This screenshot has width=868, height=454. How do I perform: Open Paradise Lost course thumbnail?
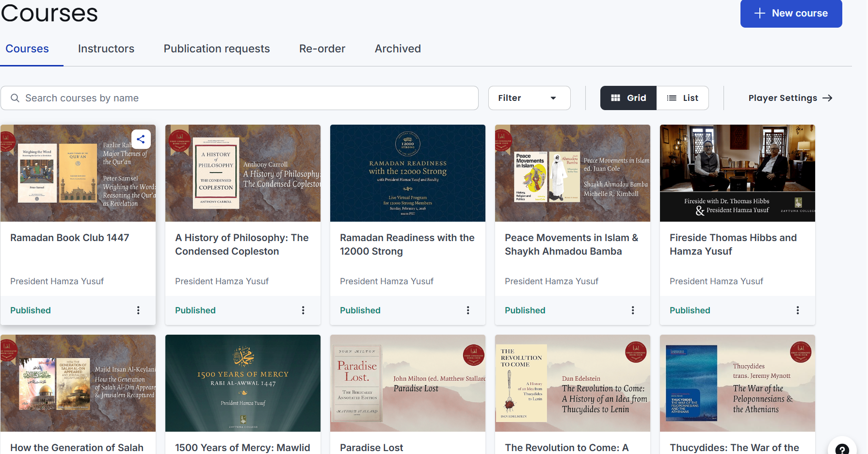coord(408,383)
